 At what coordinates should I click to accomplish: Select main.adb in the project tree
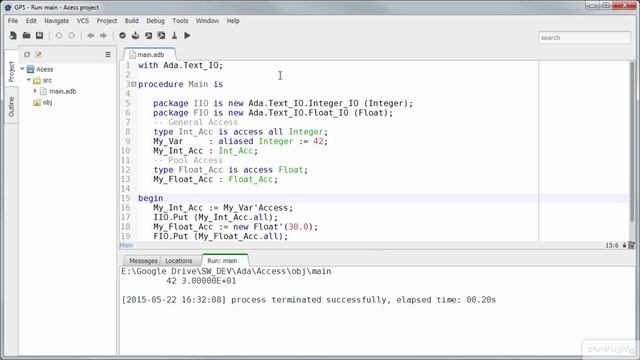tap(62, 91)
